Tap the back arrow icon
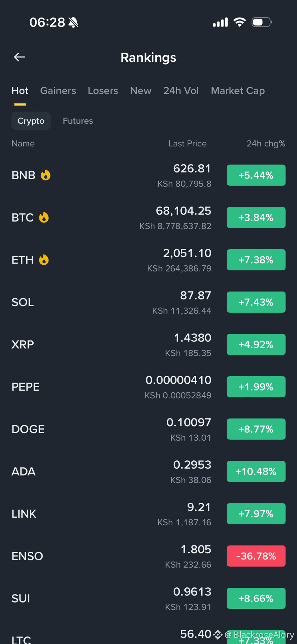This screenshot has height=644, width=297. (19, 57)
